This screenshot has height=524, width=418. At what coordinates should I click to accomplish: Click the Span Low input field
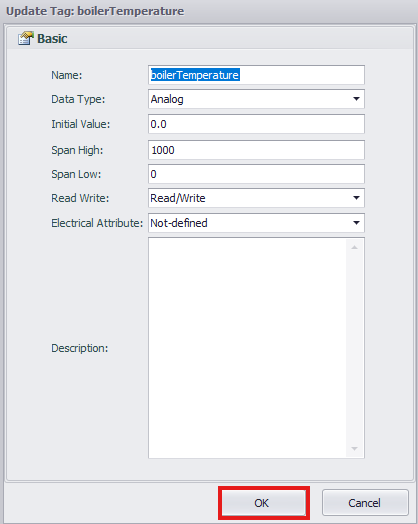[x=256, y=174]
